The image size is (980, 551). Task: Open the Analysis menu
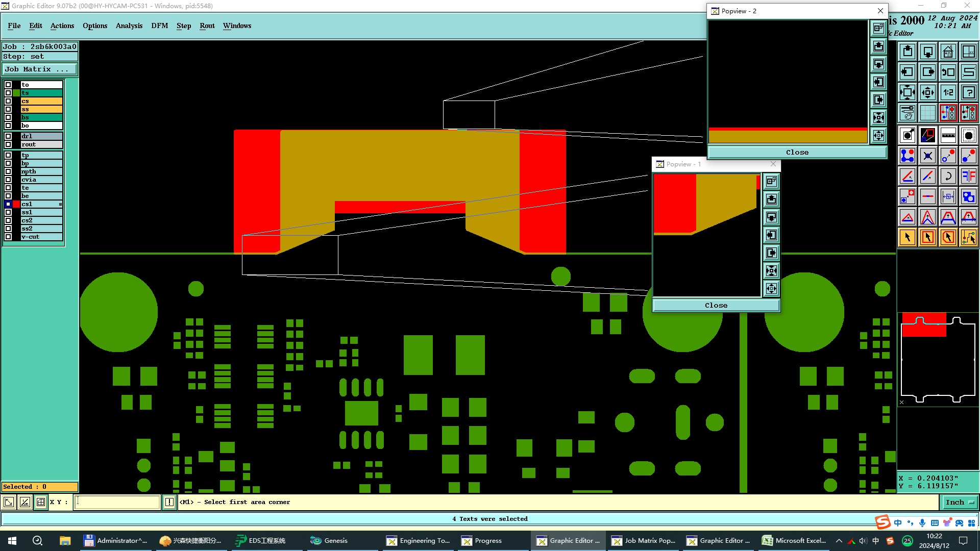click(129, 26)
